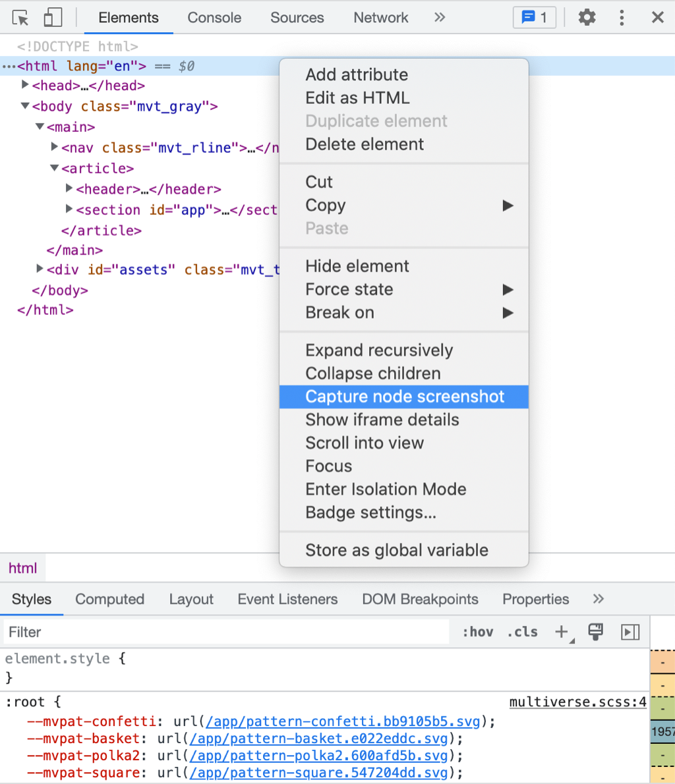
Task: Choose Edit as HTML
Action: pyautogui.click(x=404, y=98)
